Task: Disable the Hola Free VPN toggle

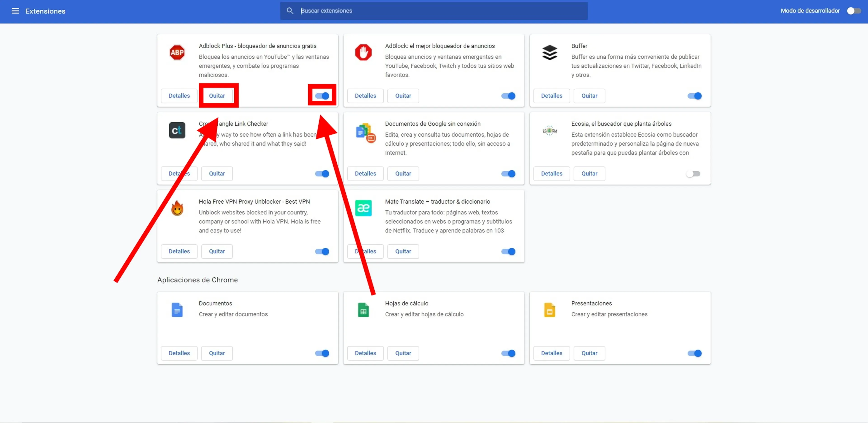Action: [322, 251]
